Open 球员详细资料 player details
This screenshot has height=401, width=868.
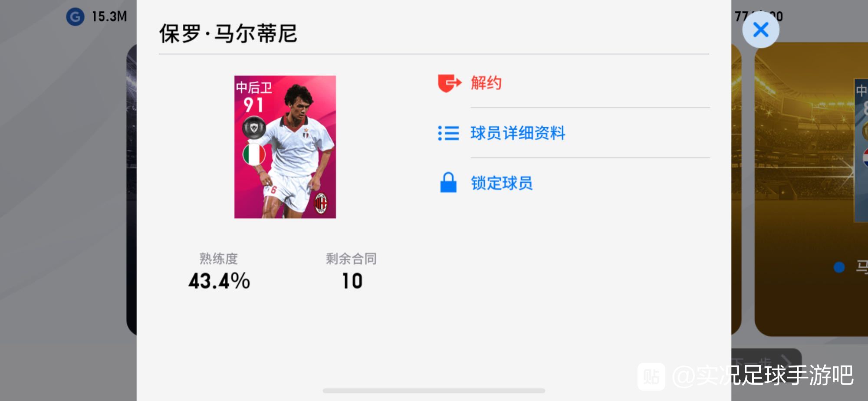[x=518, y=133]
